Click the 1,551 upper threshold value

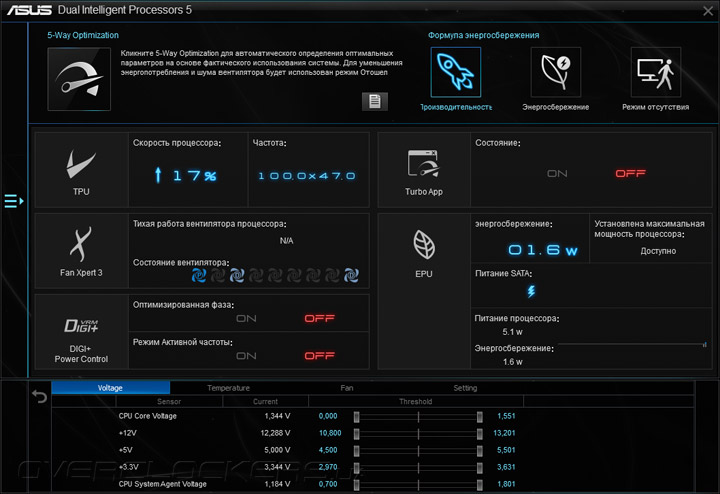[x=506, y=416]
